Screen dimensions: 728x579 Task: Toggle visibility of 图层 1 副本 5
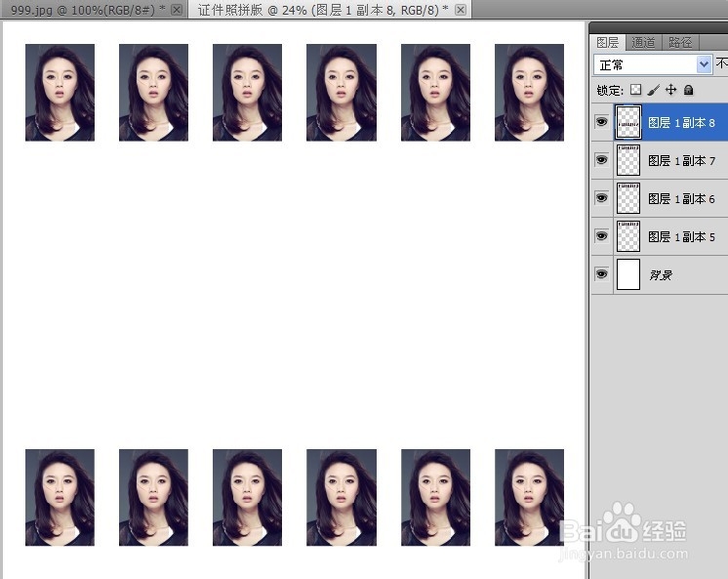[602, 236]
